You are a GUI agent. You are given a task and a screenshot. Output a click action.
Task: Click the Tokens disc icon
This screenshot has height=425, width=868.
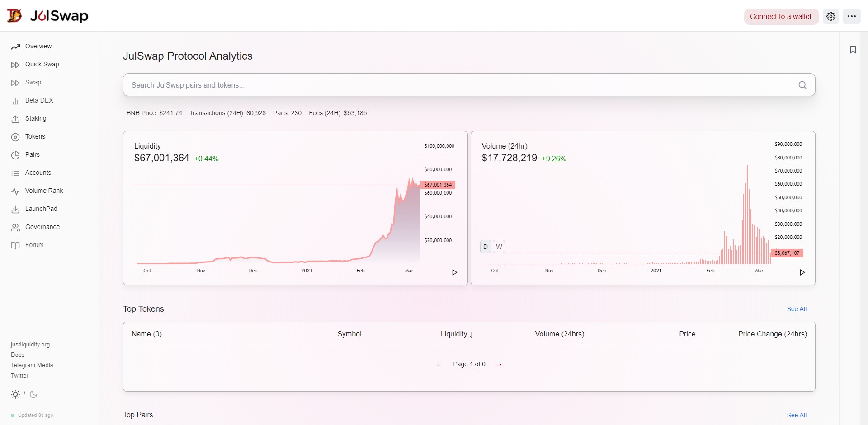(x=15, y=137)
